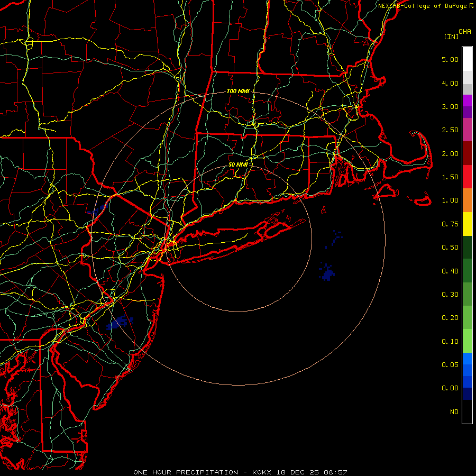Screen dimensions: 476x476
Task: Click the [IN] units label
Action: point(451,36)
